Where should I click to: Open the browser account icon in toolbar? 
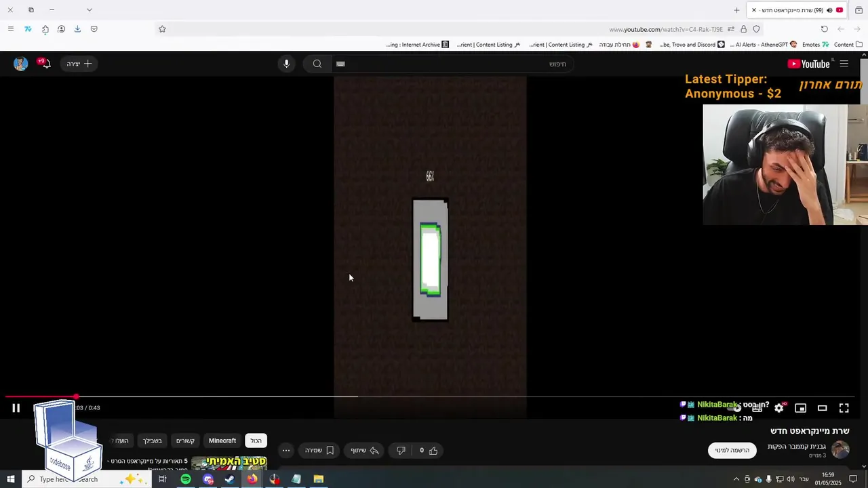(61, 29)
